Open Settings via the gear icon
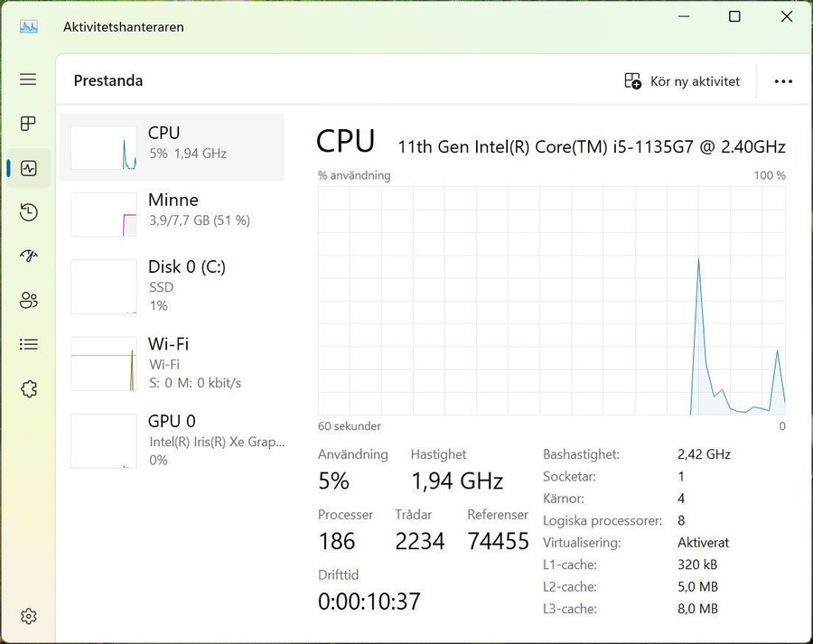Viewport: 813px width, 644px height. [28, 616]
